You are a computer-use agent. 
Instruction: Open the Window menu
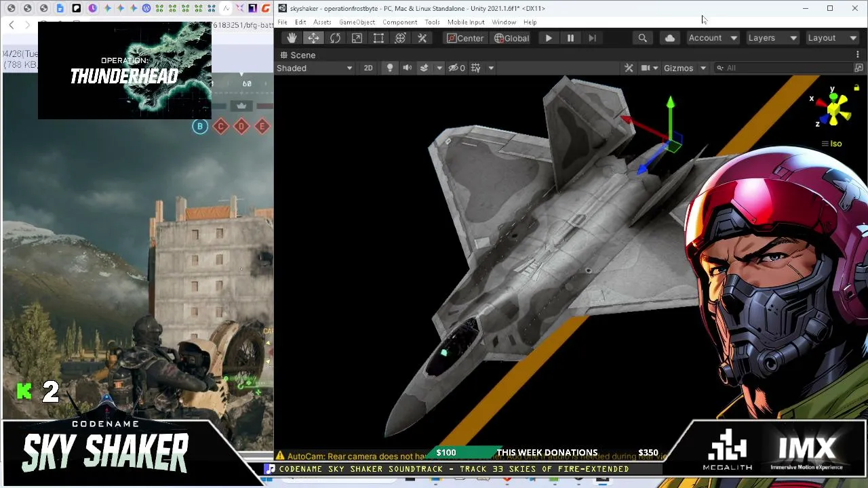[504, 22]
